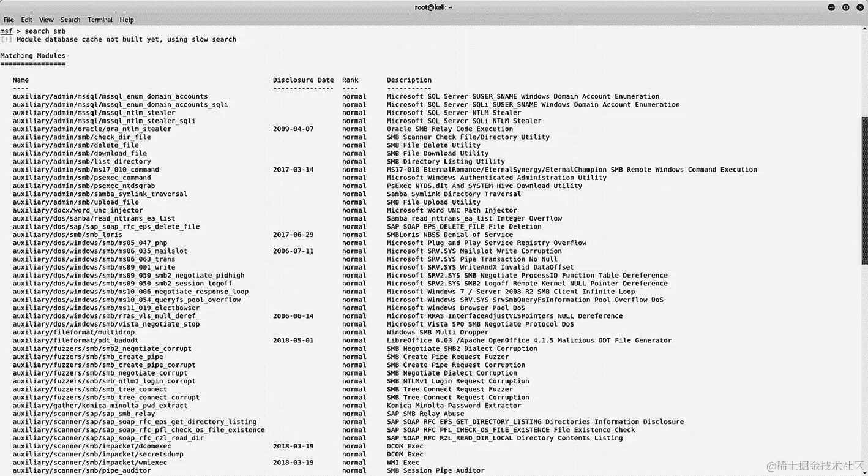Click the 'root@kali: ~' window title
868x476 pixels.
click(x=433, y=7)
